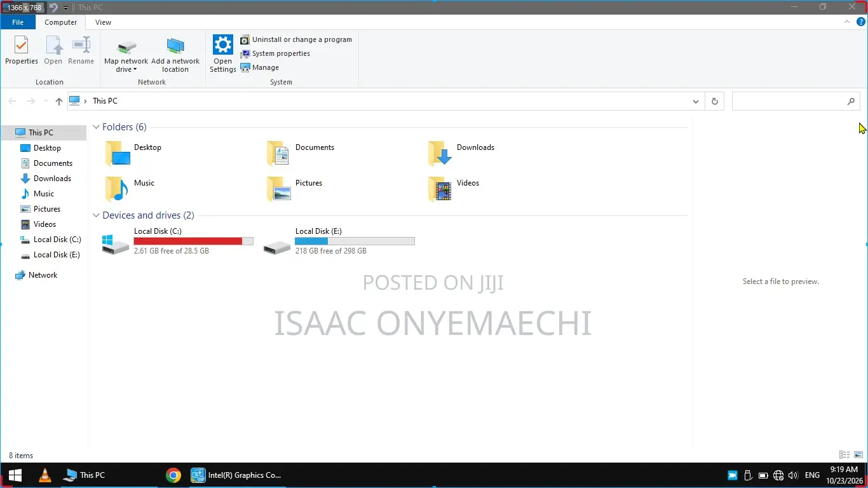Click Uninstall or change a program
The image size is (868, 488).
tap(295, 39)
